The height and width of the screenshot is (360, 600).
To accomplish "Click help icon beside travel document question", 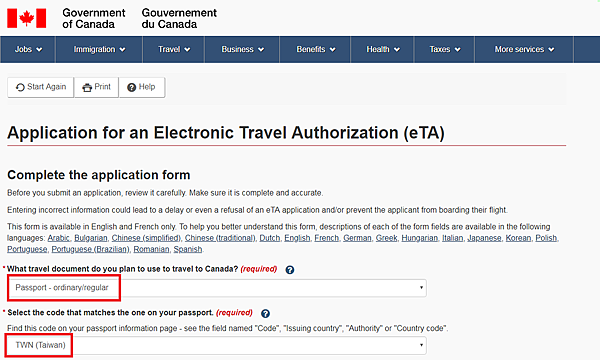I will point(290,270).
